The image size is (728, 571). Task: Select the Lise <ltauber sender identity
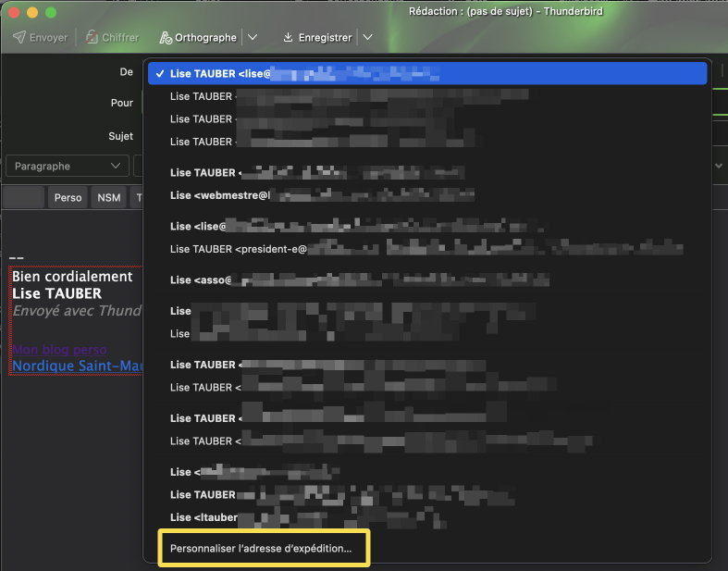click(204, 517)
